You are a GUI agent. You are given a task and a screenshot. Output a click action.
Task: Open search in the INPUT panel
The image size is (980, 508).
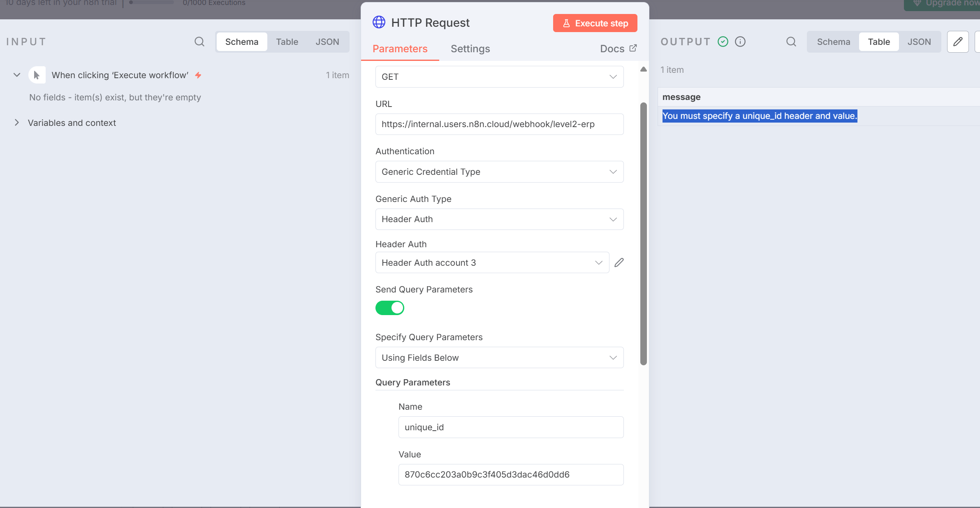pos(199,42)
